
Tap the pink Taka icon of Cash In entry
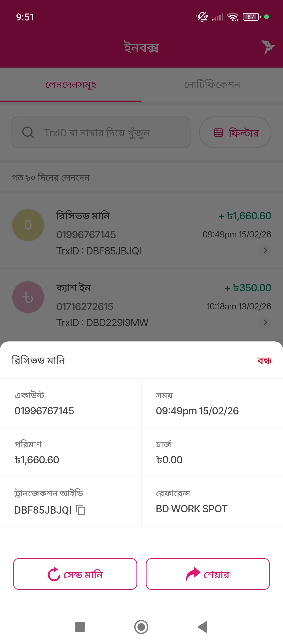[x=28, y=297]
